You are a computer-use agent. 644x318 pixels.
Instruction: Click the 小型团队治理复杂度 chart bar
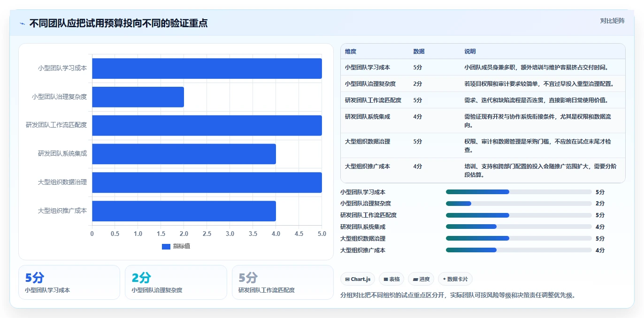138,97
